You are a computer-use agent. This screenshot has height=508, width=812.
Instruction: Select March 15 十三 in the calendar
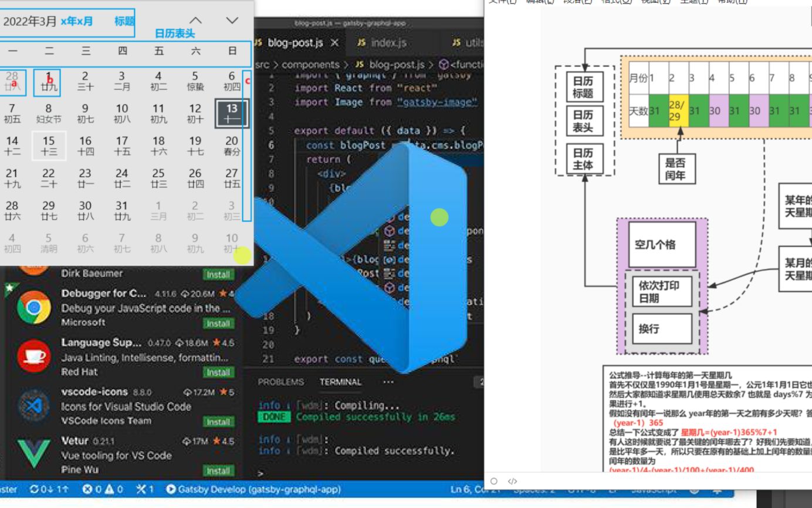click(49, 146)
